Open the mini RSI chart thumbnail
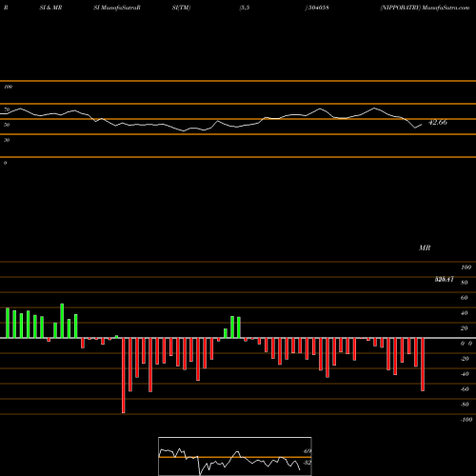The width and height of the screenshot is (476, 476). tap(235, 456)
